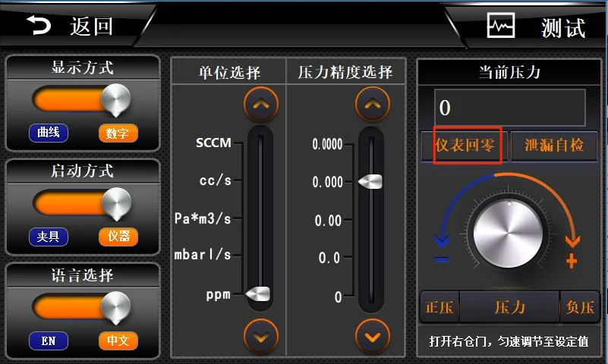Select 仪器 start mode
Image resolution: width=608 pixels, height=364 pixels.
tap(118, 237)
